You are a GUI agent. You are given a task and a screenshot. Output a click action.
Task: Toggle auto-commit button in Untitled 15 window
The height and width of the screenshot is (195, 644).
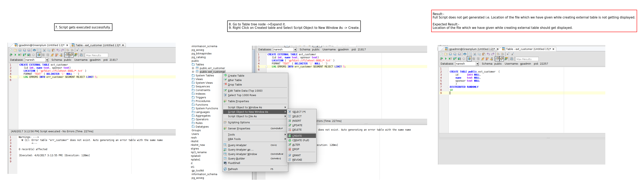pos(470,59)
